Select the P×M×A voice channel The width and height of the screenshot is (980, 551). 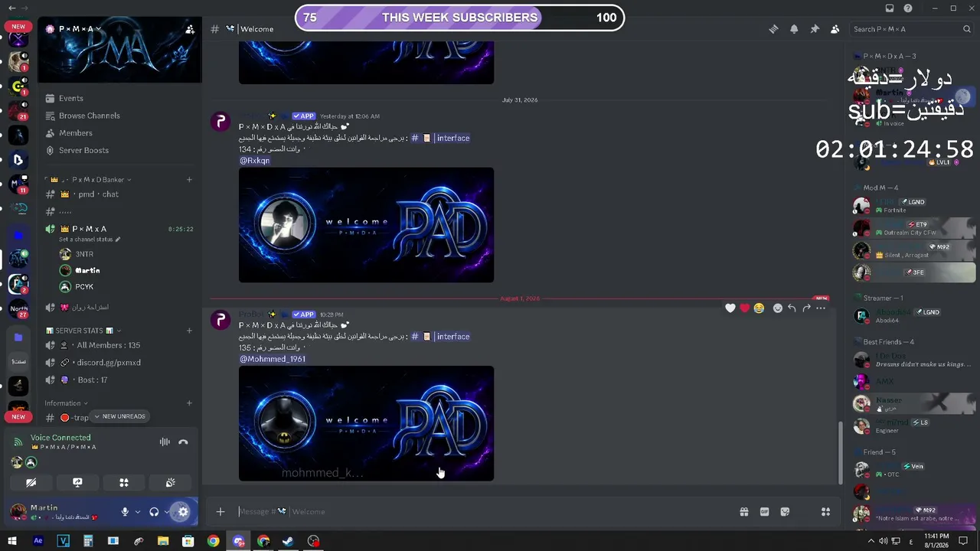[119, 229]
